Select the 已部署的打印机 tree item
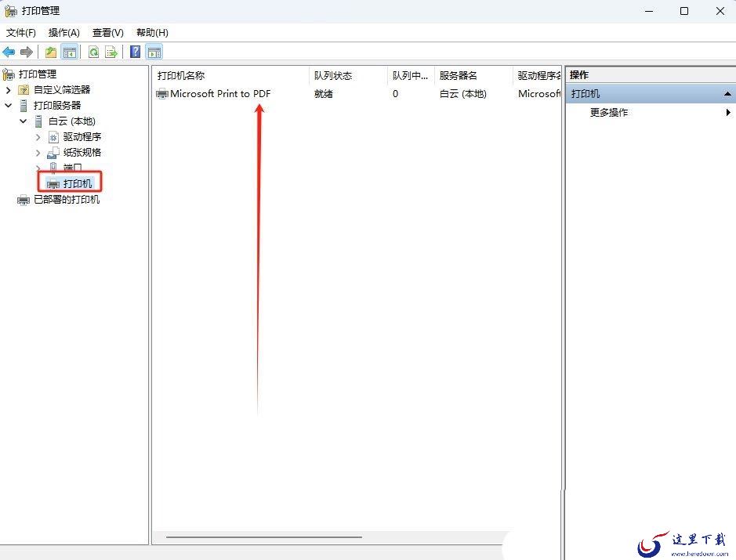Image resolution: width=736 pixels, height=560 pixels. (67, 200)
